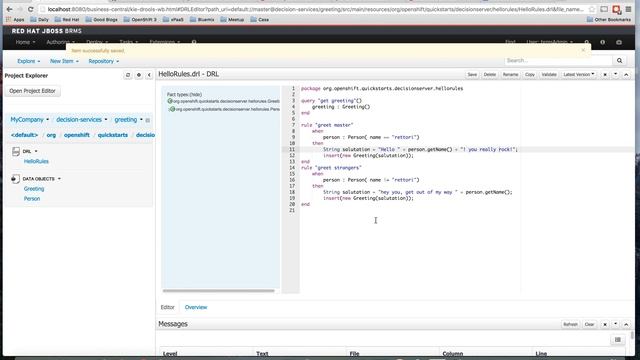640x360 pixels.
Task: Open the Other Bookmarks folder
Action: click(609, 20)
